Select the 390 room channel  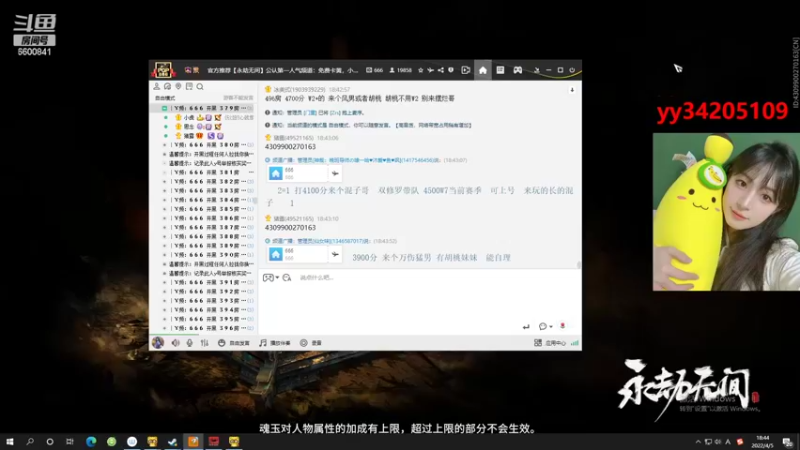pyautogui.click(x=207, y=255)
